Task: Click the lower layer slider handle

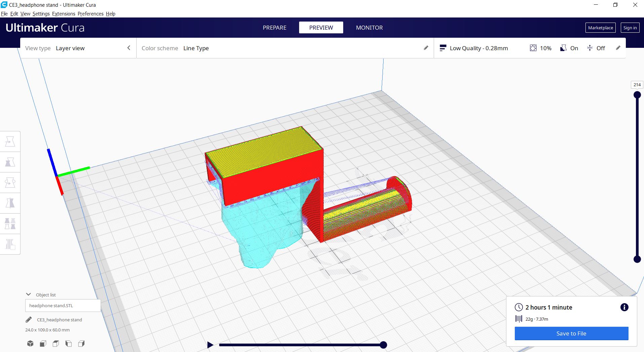Action: (637, 259)
